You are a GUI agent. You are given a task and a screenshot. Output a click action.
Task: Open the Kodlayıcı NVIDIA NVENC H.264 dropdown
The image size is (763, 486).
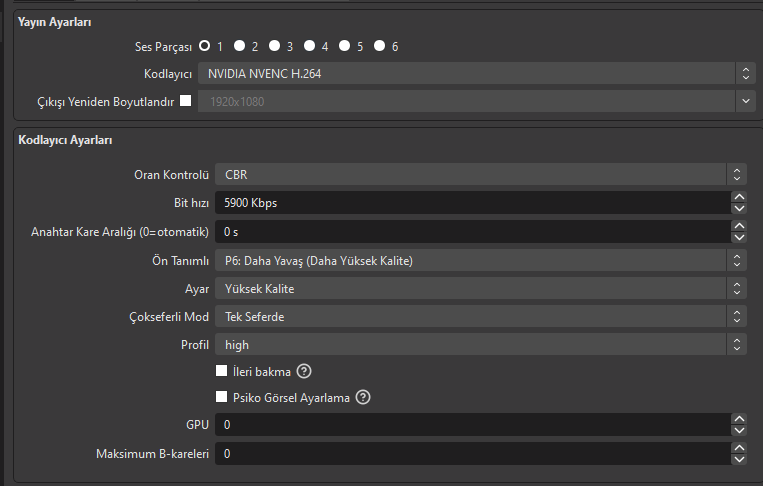pyautogui.click(x=475, y=73)
